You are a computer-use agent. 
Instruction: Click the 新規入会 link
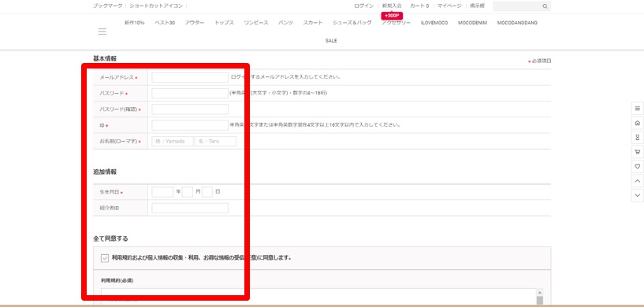(x=392, y=6)
